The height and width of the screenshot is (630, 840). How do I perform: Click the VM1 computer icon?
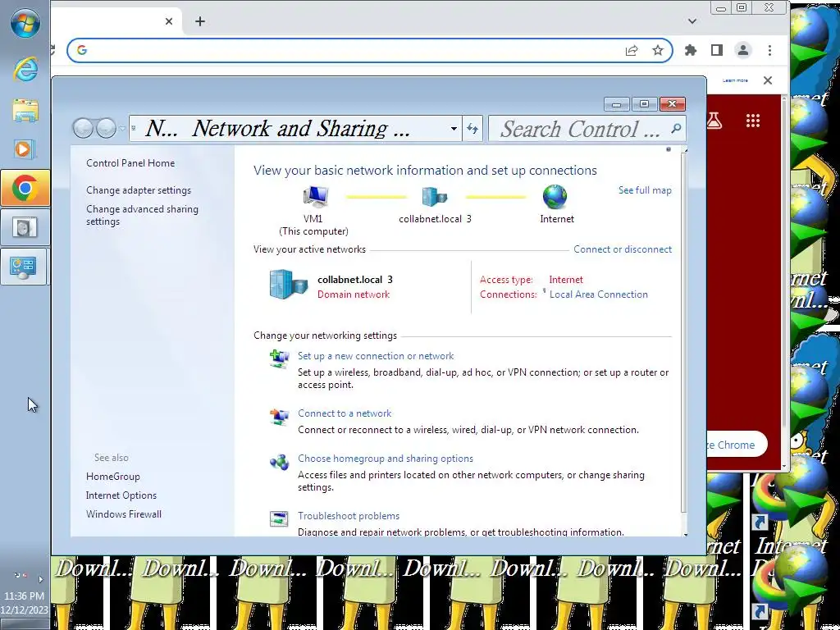(x=315, y=197)
